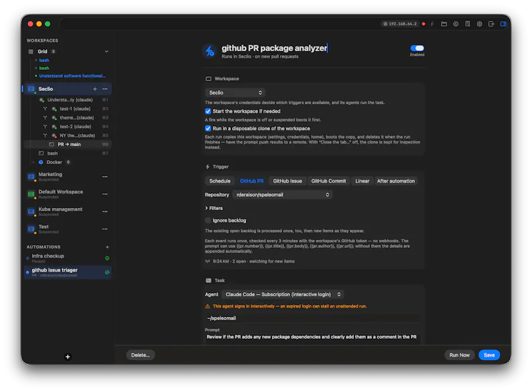Open the Repository dropdown rderaison/speleomail
Viewport: 532px width, 392px height.
(283, 195)
